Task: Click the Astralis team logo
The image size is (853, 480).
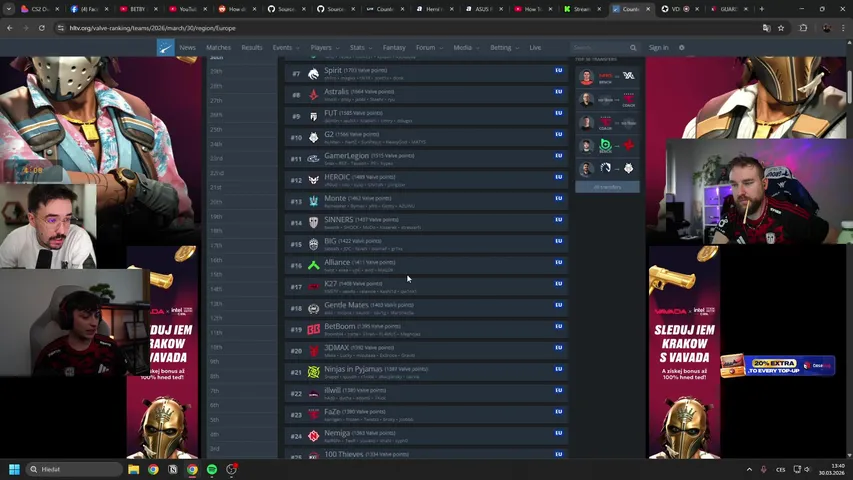Action: pos(313,95)
